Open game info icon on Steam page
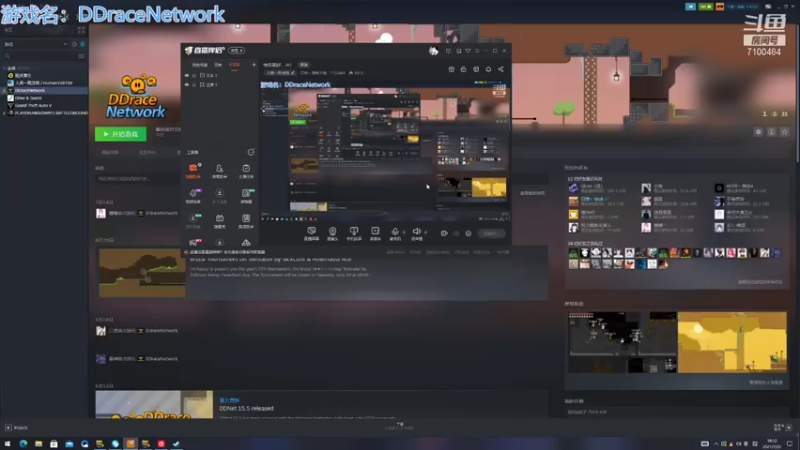The height and width of the screenshot is (450, 800). 771,132
